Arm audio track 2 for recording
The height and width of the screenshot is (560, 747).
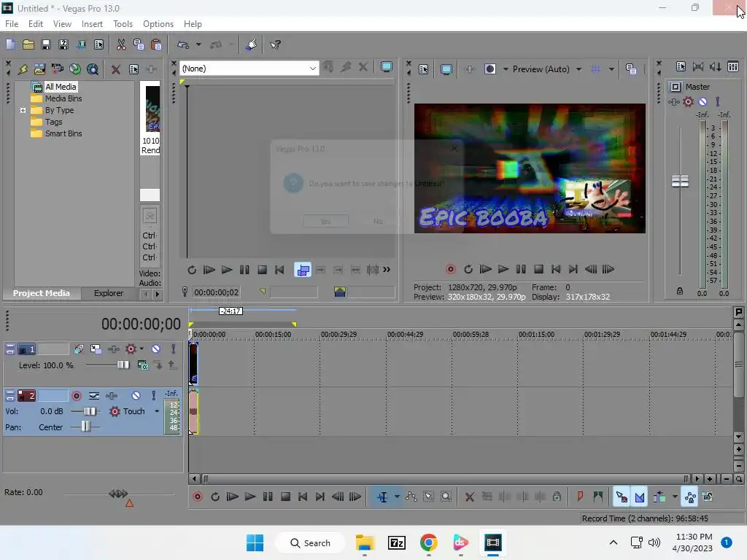[x=76, y=396]
